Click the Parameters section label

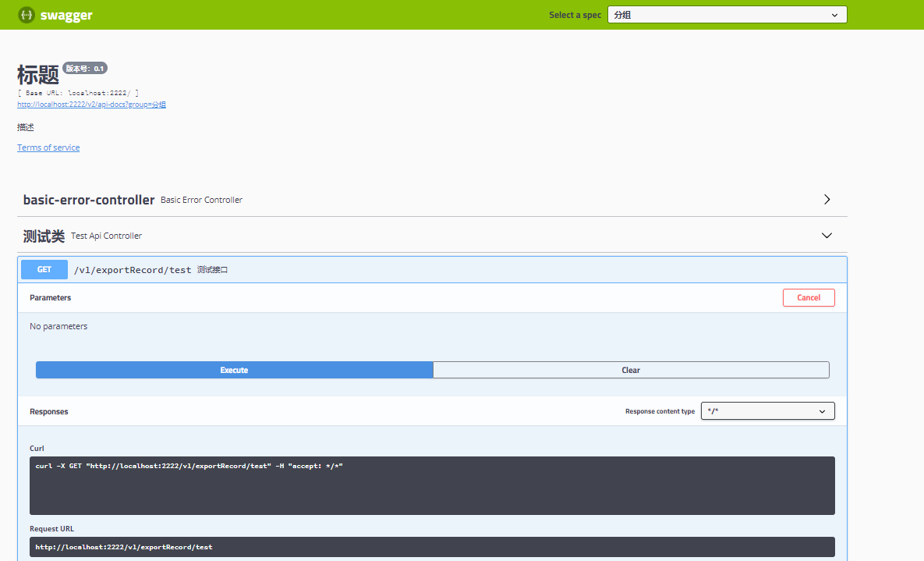(x=50, y=298)
